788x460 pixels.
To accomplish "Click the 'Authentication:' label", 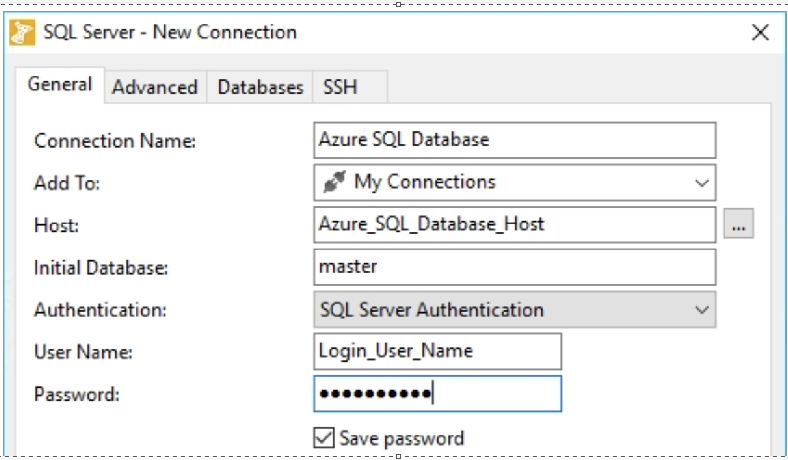I will click(x=100, y=310).
